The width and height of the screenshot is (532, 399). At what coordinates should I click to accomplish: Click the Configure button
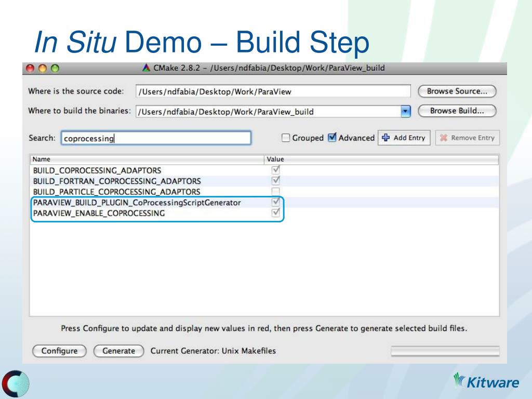[x=59, y=351]
